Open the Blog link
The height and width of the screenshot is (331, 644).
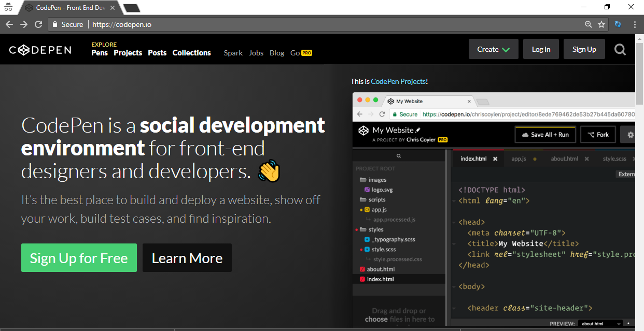click(277, 53)
